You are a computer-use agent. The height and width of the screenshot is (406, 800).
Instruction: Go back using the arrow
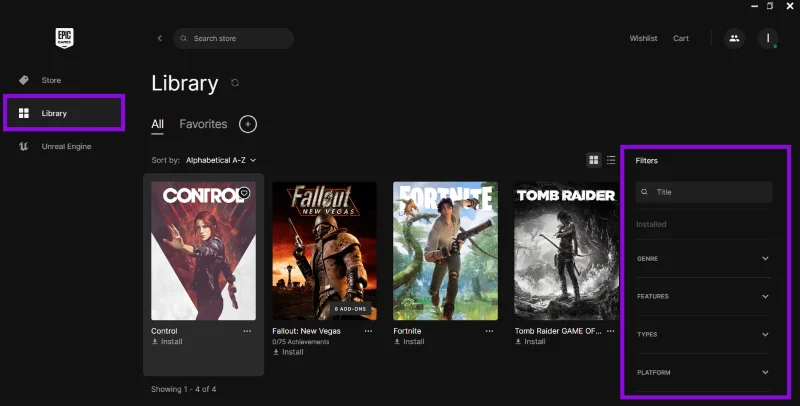160,38
